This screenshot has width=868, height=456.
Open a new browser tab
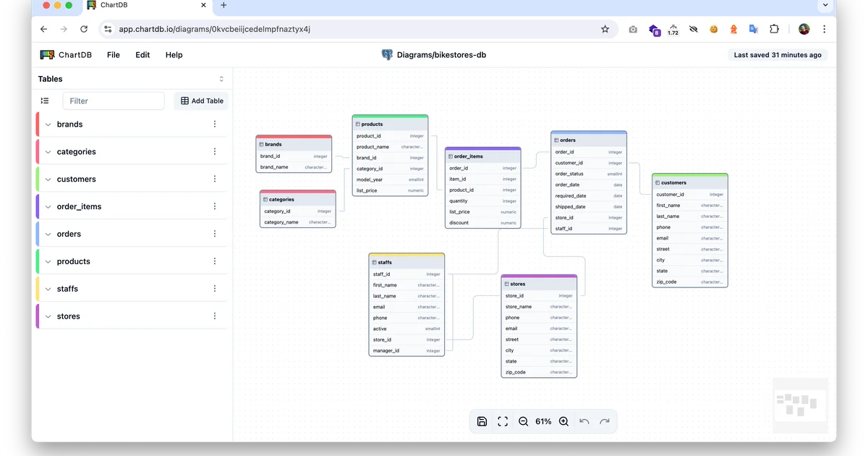[x=224, y=6]
